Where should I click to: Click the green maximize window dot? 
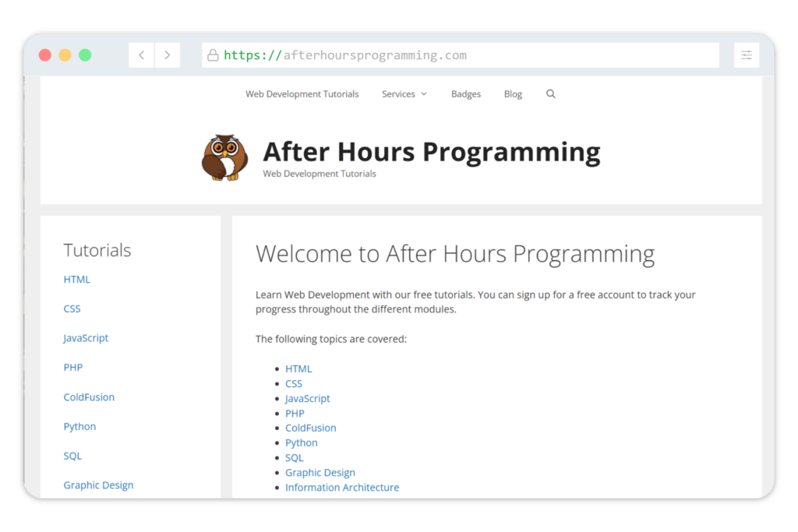[x=85, y=55]
